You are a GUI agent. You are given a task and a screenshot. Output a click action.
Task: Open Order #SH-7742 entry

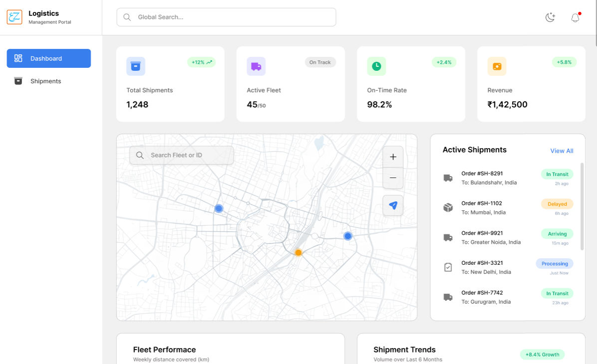click(508, 297)
